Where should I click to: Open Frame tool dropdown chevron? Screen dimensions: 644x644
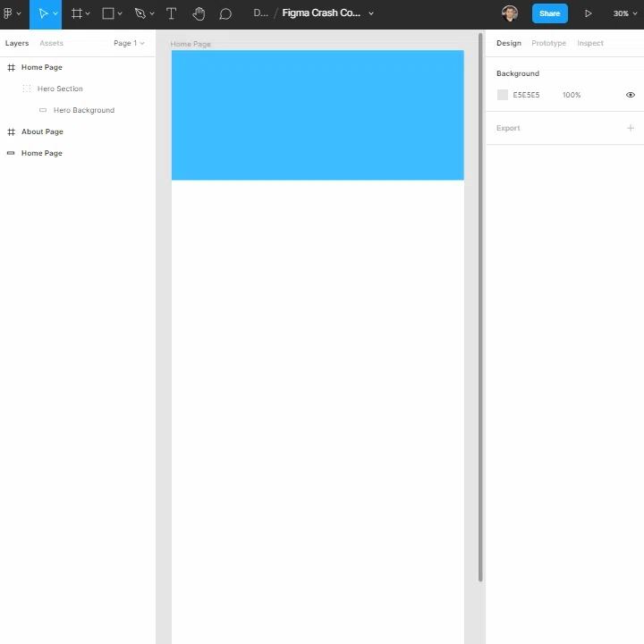coord(88,14)
